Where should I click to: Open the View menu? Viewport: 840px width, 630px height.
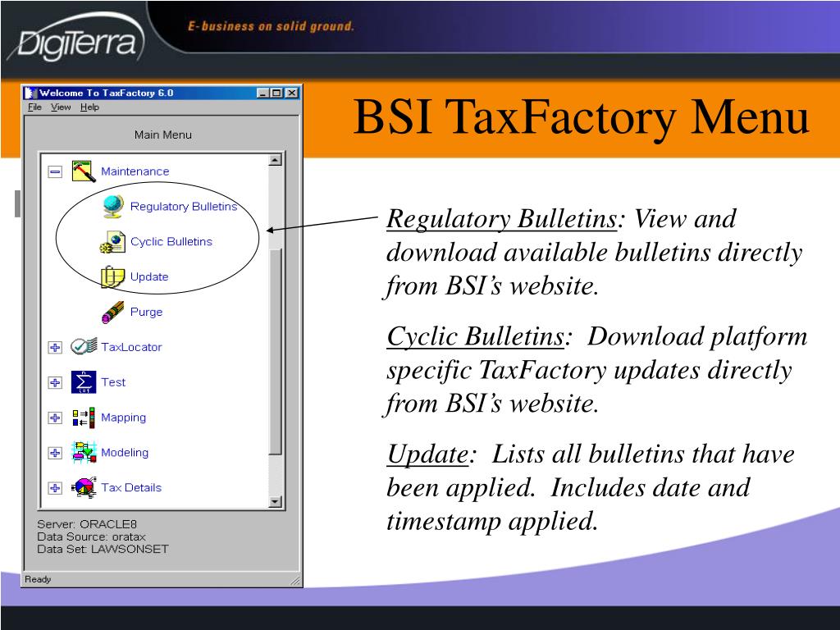[x=61, y=107]
